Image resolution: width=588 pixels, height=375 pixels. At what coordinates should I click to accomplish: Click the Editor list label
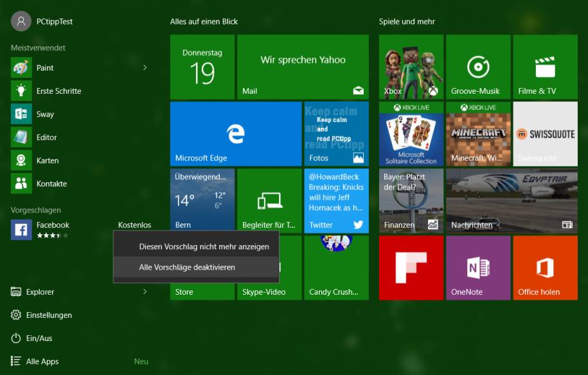tap(46, 137)
